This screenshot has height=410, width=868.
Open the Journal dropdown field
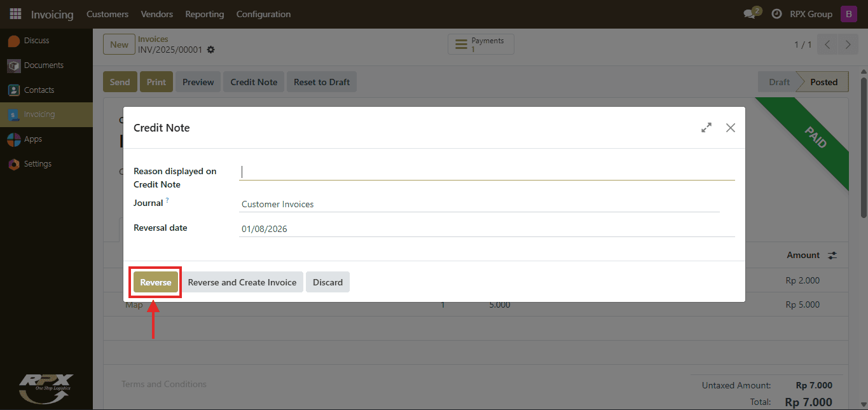(x=479, y=204)
